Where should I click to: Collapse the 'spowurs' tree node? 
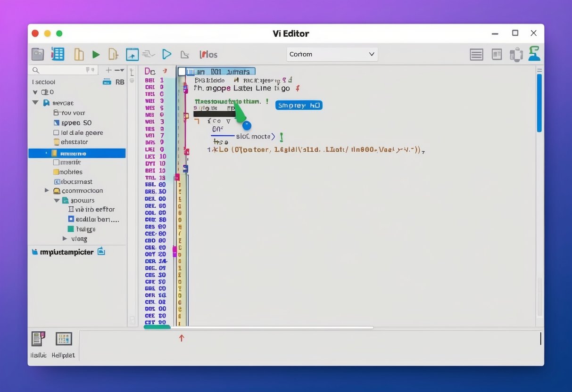point(57,200)
